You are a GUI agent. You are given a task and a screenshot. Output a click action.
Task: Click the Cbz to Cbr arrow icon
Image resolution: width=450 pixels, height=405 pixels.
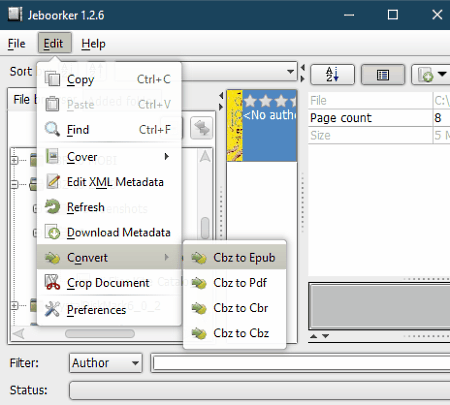pos(199,308)
